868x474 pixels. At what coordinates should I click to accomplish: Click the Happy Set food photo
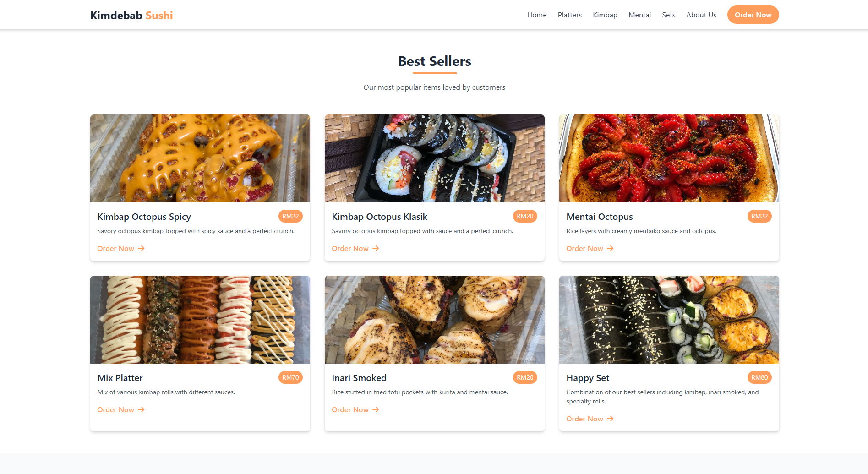pos(668,319)
